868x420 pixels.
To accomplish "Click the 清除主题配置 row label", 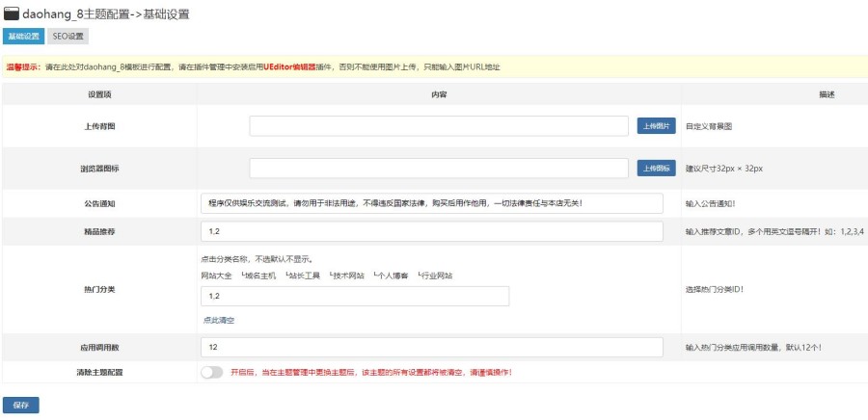I will click(x=99, y=373).
